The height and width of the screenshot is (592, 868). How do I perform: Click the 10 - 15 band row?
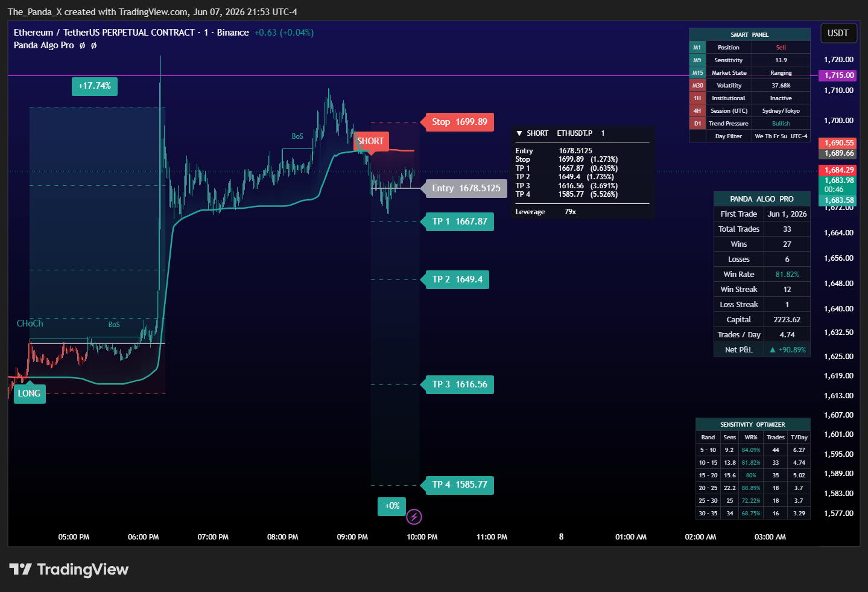(x=753, y=463)
